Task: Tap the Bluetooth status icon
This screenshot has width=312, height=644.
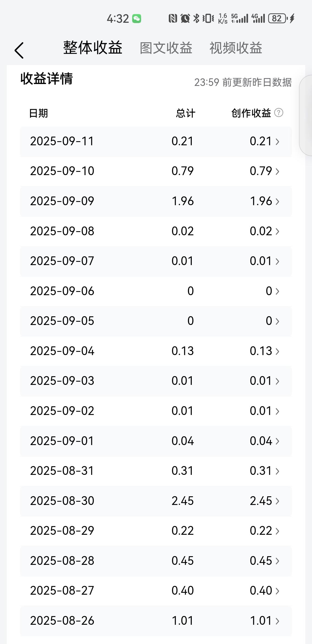Action: [196, 18]
